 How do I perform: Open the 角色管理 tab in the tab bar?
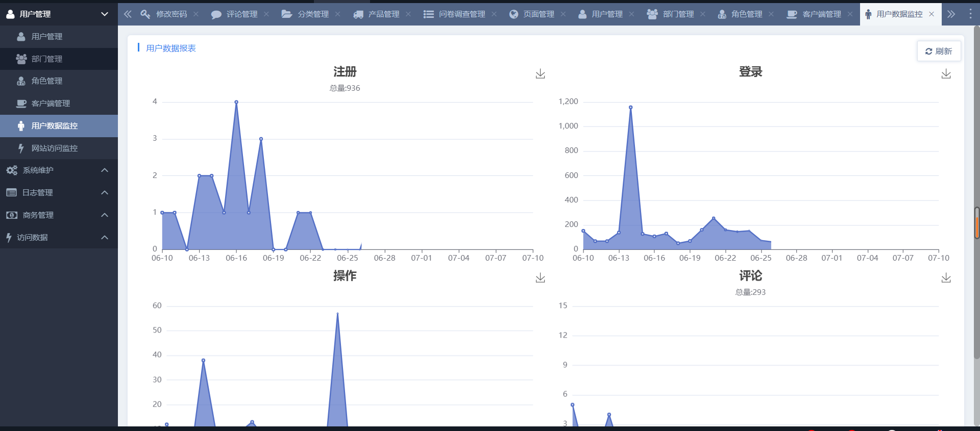tap(740, 14)
